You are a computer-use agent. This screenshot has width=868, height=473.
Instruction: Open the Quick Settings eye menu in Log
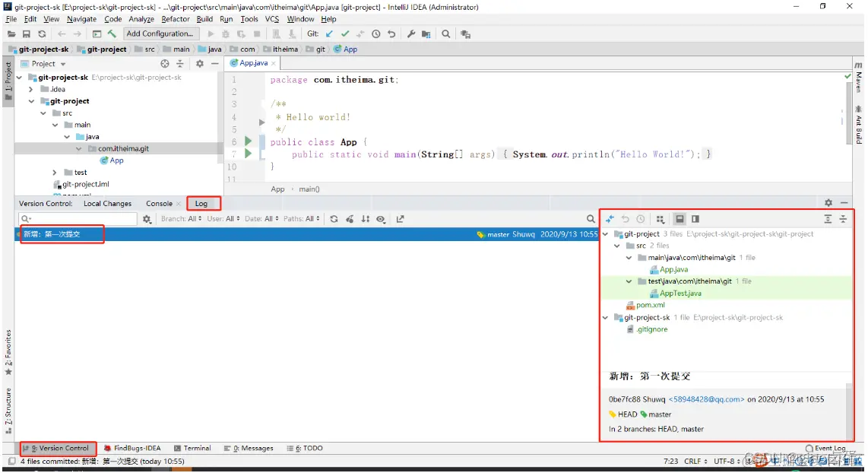[381, 219]
